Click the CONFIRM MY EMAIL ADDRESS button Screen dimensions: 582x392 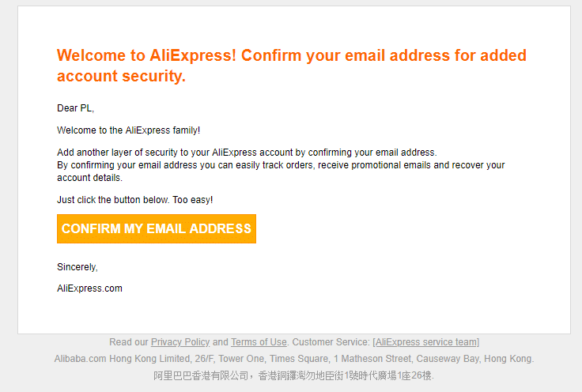(157, 228)
